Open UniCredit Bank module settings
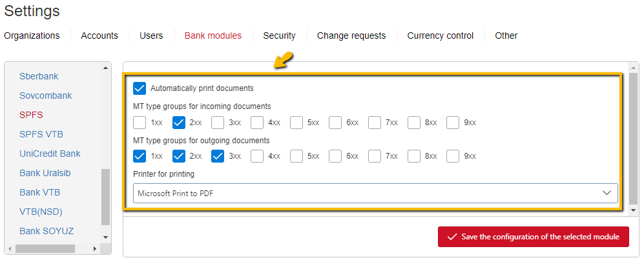Image resolution: width=644 pixels, height=260 pixels. click(x=50, y=154)
